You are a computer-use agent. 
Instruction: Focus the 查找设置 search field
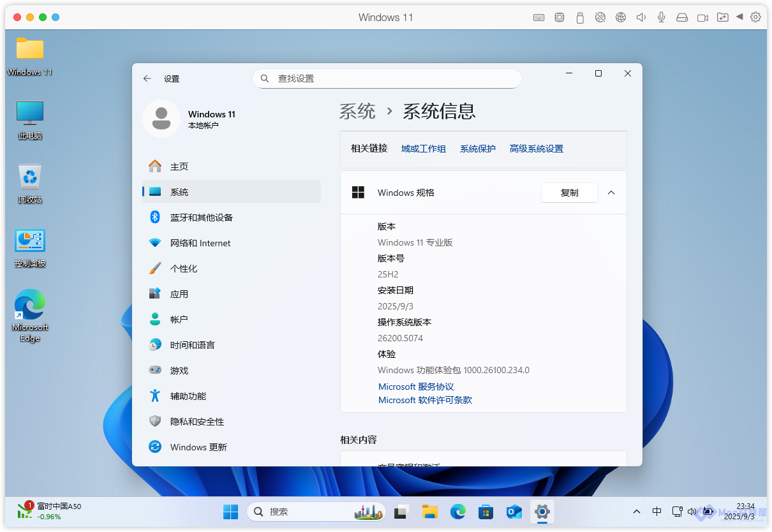coord(387,78)
